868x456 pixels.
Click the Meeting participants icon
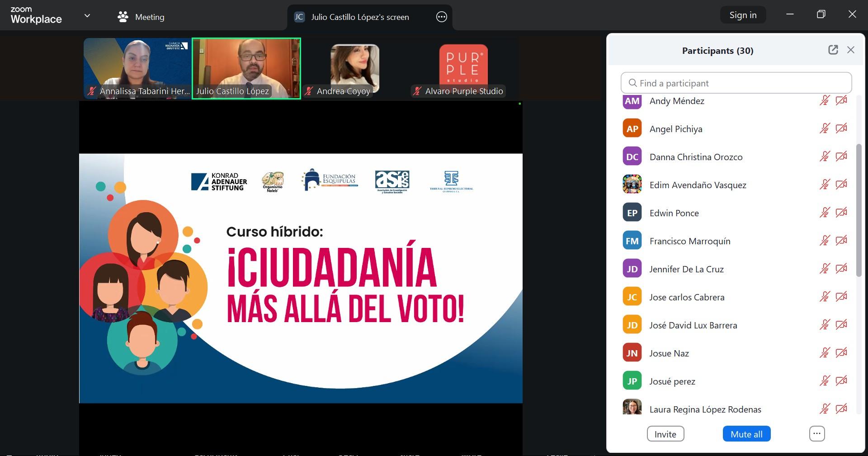coord(123,17)
